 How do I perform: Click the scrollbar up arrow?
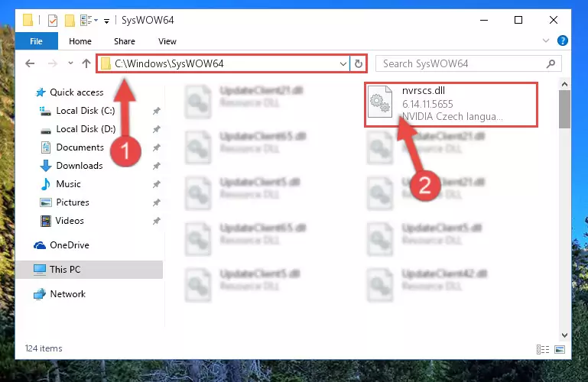click(x=564, y=84)
